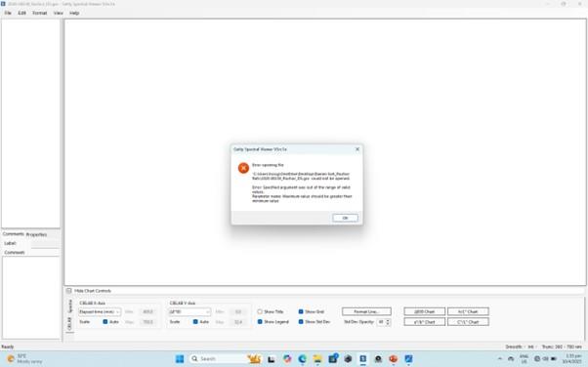Enable the Show Title checkbox

pyautogui.click(x=260, y=311)
